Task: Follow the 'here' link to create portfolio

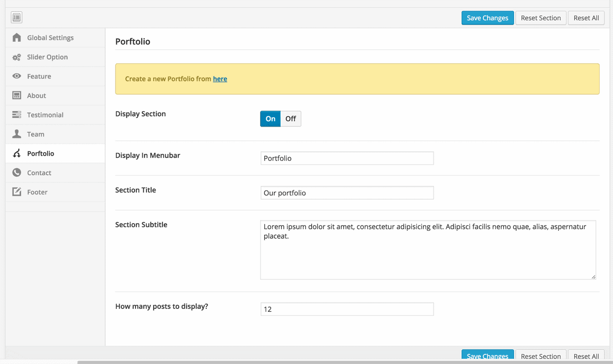Action: point(220,79)
